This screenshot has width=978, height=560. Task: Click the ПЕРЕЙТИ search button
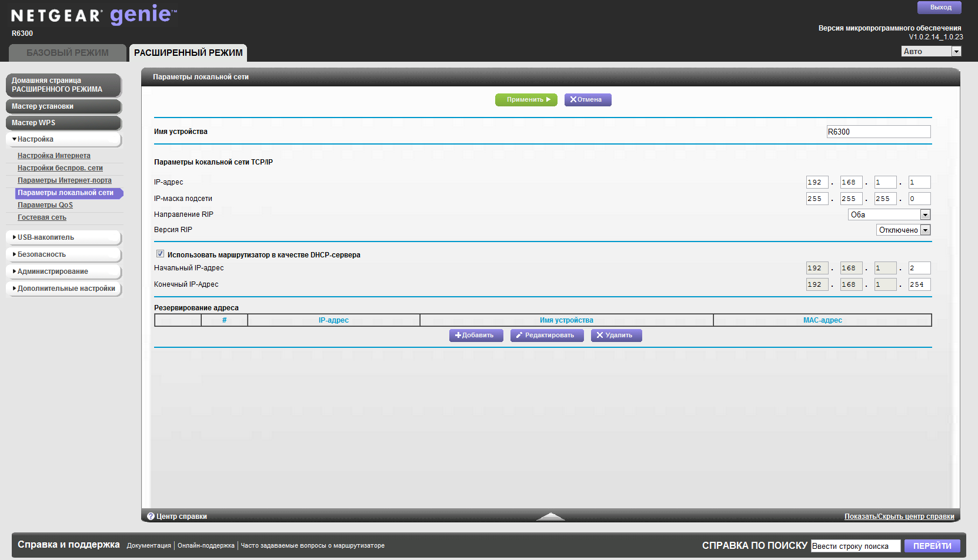coord(932,546)
